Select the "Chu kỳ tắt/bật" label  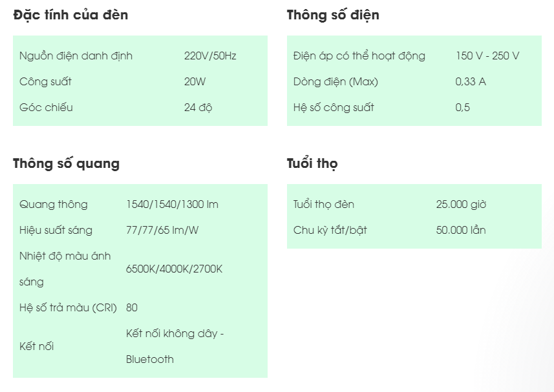330,230
